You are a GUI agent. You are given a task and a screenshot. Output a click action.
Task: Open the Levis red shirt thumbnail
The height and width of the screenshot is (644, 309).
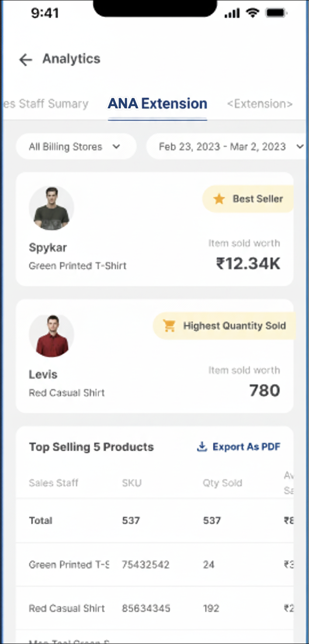[51, 335]
